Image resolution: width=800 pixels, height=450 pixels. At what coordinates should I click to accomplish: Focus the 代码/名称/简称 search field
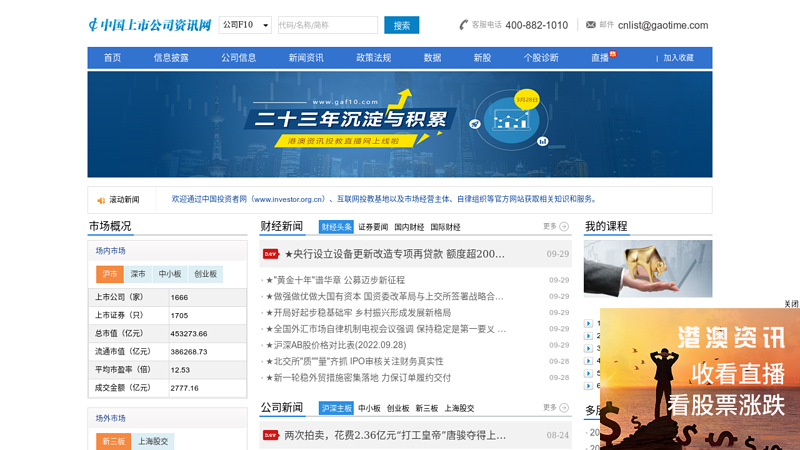pyautogui.click(x=328, y=25)
